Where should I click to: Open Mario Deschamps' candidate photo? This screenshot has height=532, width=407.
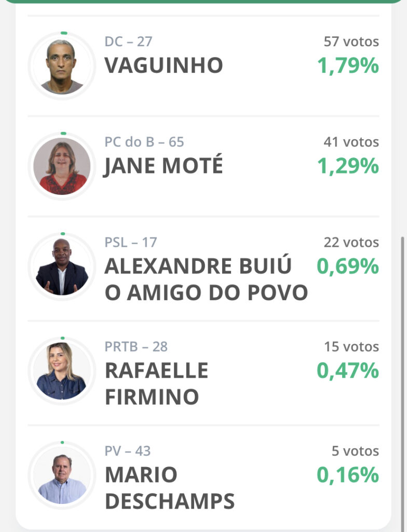[x=62, y=475]
